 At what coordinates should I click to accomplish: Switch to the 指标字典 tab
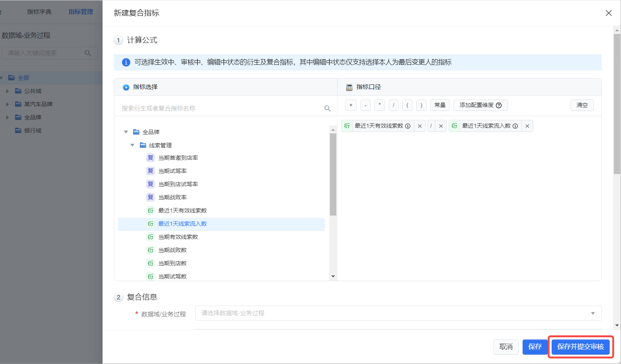(x=39, y=12)
